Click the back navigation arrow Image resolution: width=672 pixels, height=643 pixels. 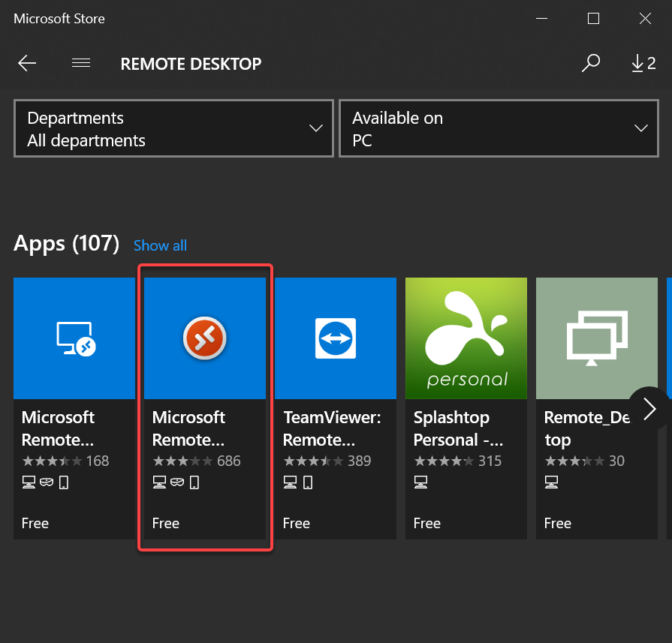pyautogui.click(x=27, y=63)
